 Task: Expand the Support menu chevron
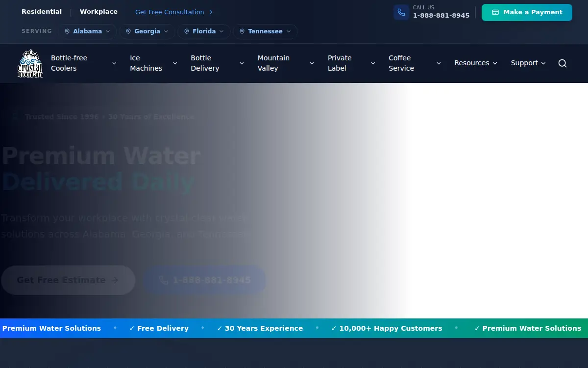pyautogui.click(x=543, y=63)
